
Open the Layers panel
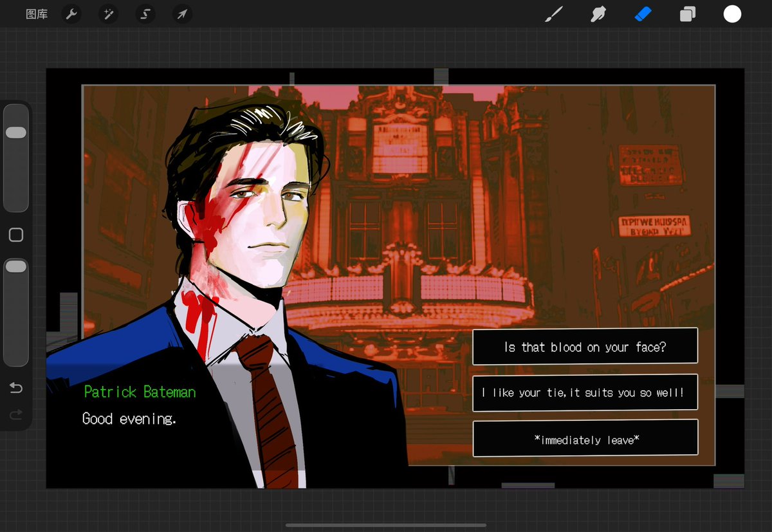pyautogui.click(x=688, y=14)
